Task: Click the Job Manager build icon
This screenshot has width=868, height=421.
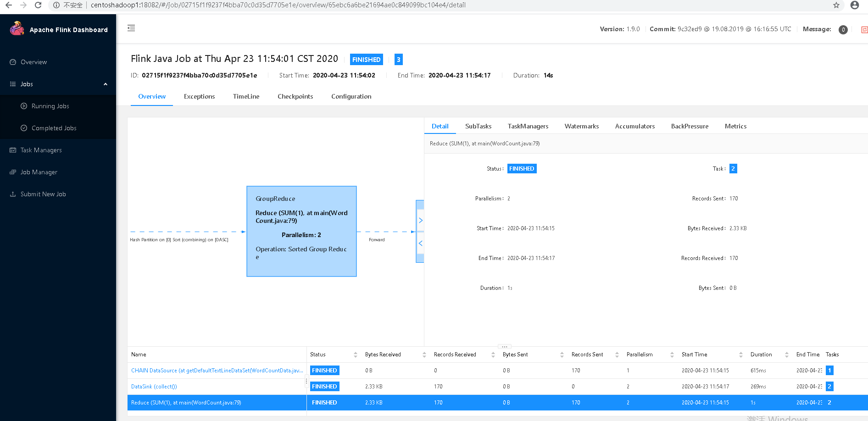Action: click(x=13, y=172)
